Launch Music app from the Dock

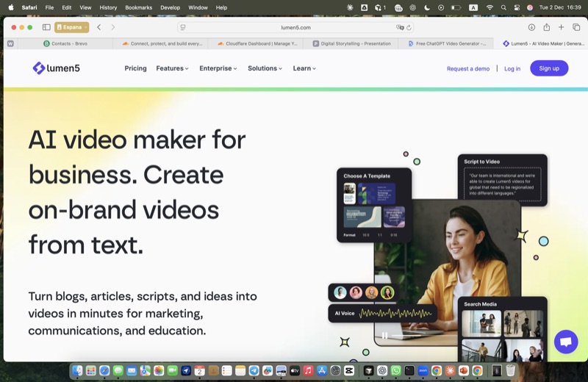pos(308,371)
